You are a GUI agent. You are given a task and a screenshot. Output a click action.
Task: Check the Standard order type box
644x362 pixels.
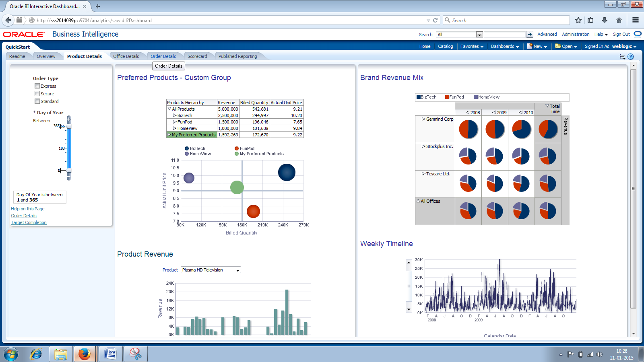pyautogui.click(x=37, y=101)
